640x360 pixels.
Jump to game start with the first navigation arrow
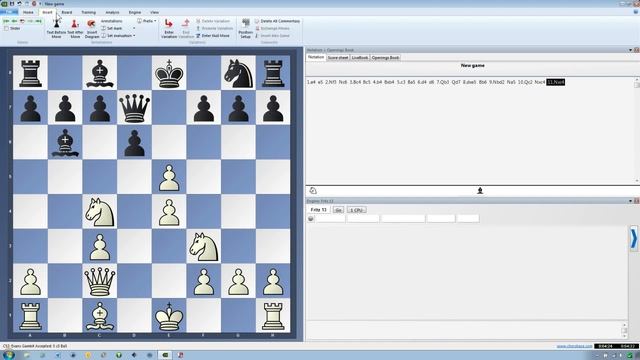point(6,21)
